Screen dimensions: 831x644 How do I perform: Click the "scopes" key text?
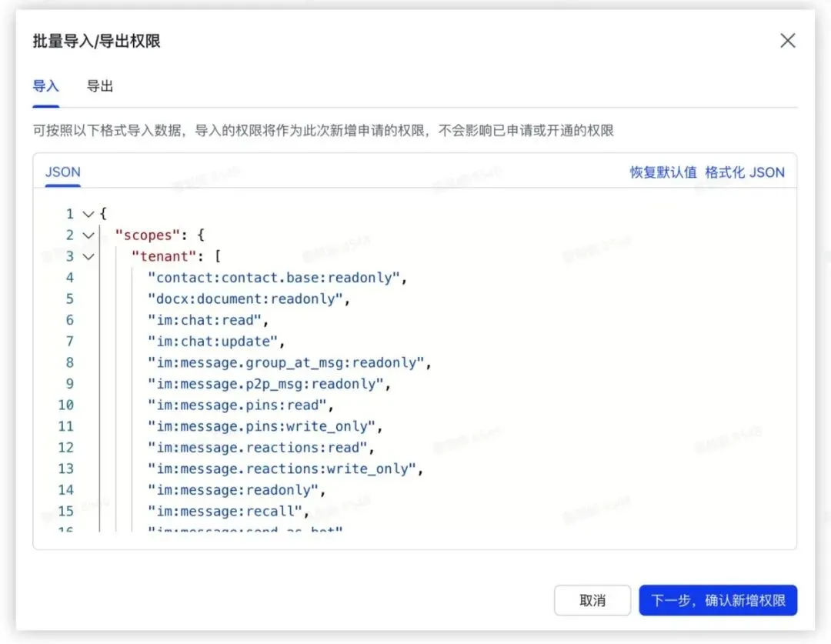click(x=148, y=235)
